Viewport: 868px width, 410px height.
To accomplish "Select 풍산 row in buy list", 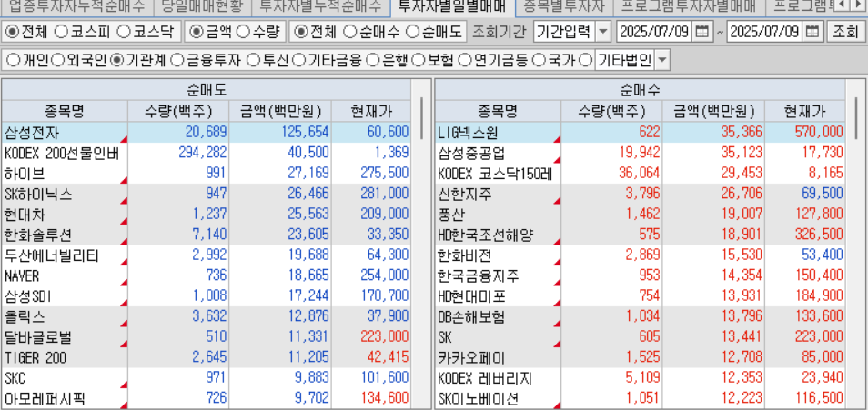I will 641,215.
